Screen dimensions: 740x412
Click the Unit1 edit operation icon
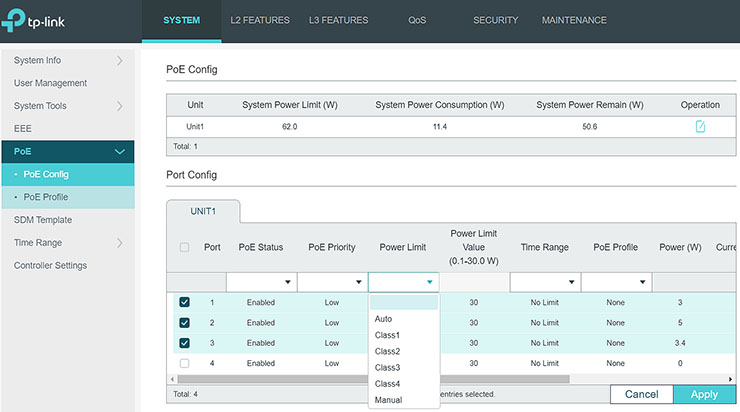click(x=700, y=127)
